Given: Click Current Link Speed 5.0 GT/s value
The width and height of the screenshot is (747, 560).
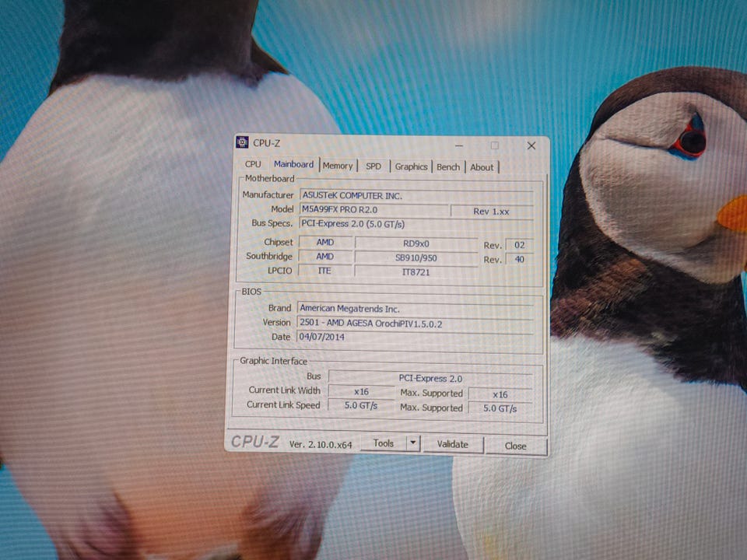Looking at the screenshot, I should click(360, 405).
